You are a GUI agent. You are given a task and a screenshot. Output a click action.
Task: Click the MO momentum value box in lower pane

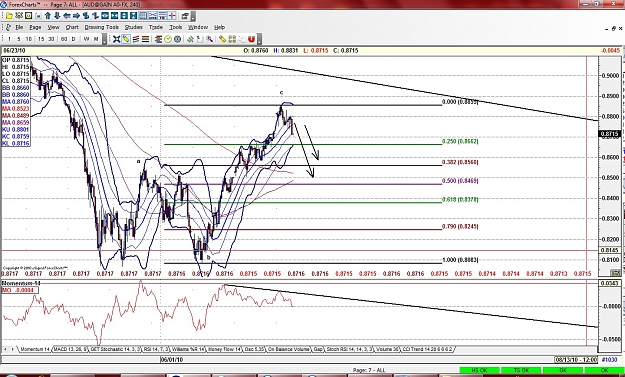pyautogui.click(x=20, y=290)
